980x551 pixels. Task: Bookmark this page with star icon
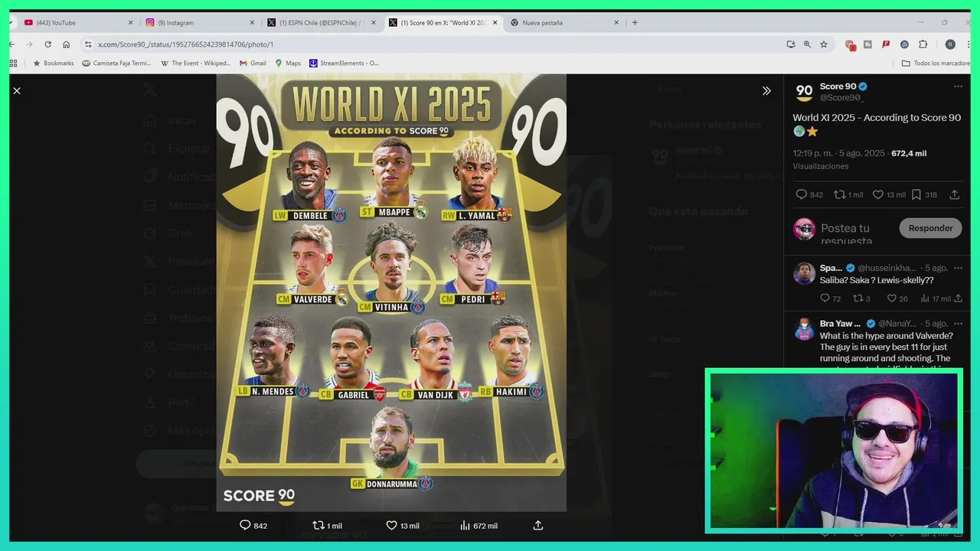coord(824,44)
